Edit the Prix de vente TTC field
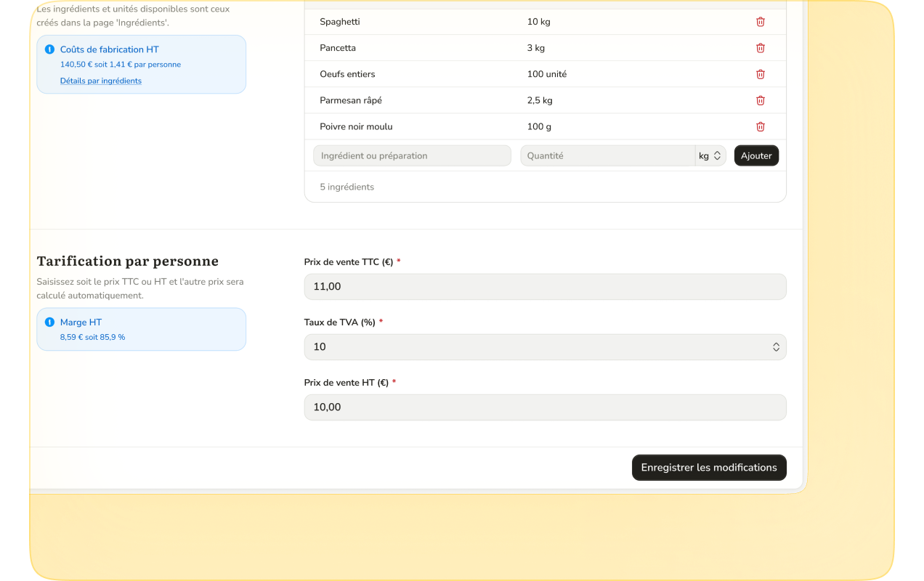 [x=545, y=287]
